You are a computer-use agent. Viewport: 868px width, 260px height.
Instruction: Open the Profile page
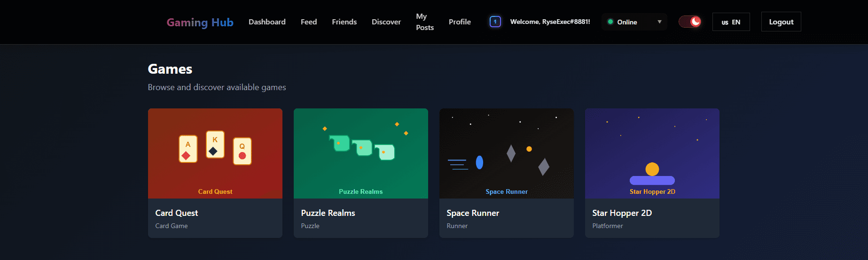click(x=459, y=22)
